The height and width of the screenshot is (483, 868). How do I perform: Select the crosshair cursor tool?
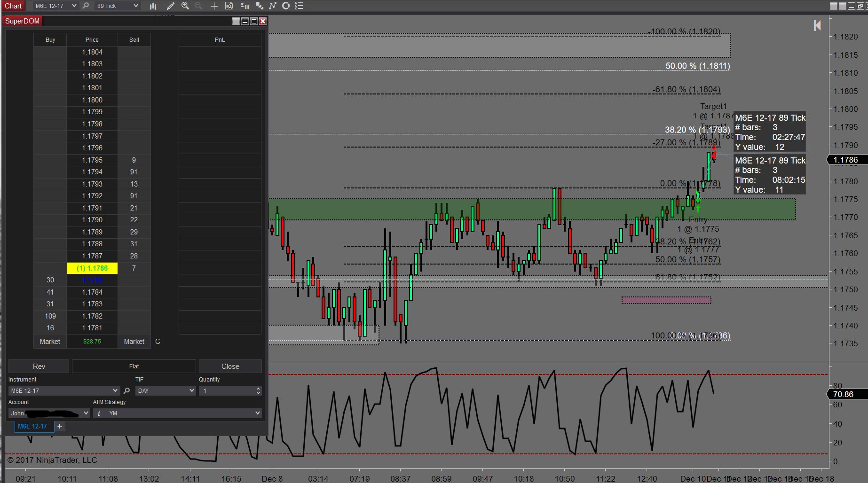click(x=214, y=6)
